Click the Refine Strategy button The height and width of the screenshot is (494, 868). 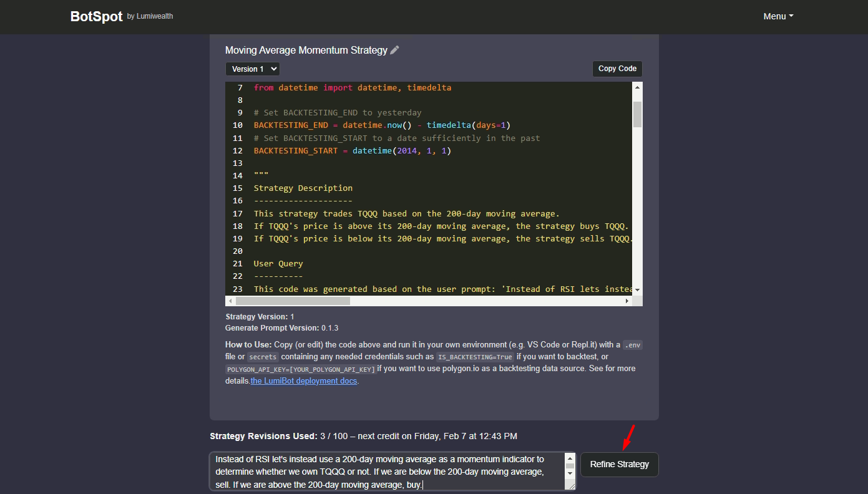tap(619, 464)
